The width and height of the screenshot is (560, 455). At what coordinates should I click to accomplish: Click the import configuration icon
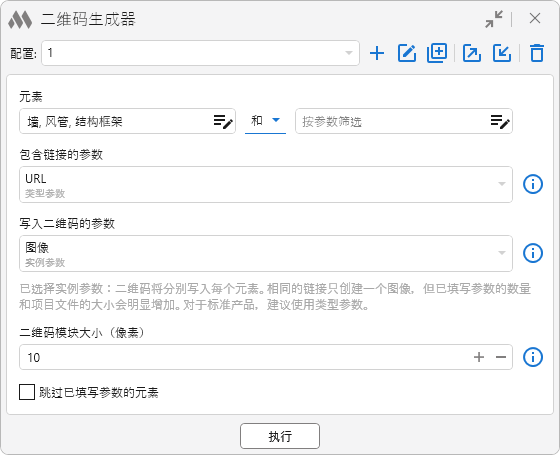pyautogui.click(x=502, y=54)
